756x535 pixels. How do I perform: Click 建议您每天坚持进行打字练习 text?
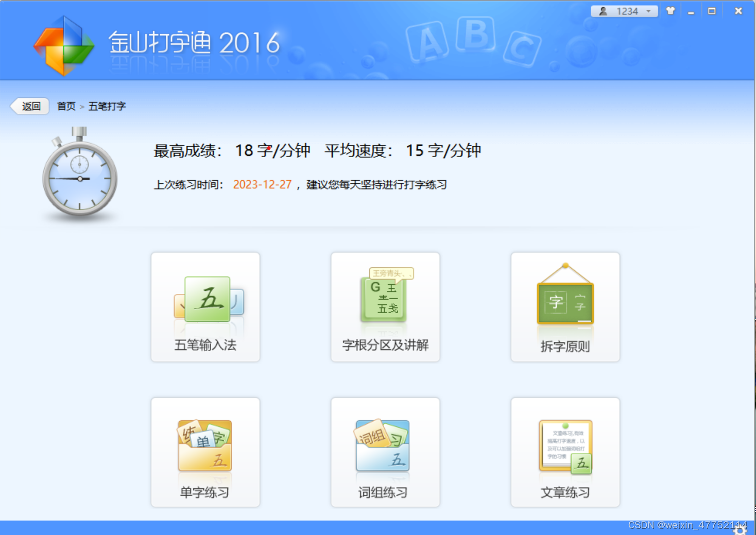376,184
